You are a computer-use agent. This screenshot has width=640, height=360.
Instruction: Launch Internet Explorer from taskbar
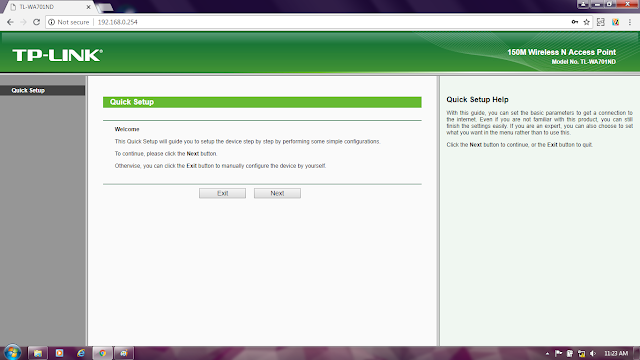[81, 353]
